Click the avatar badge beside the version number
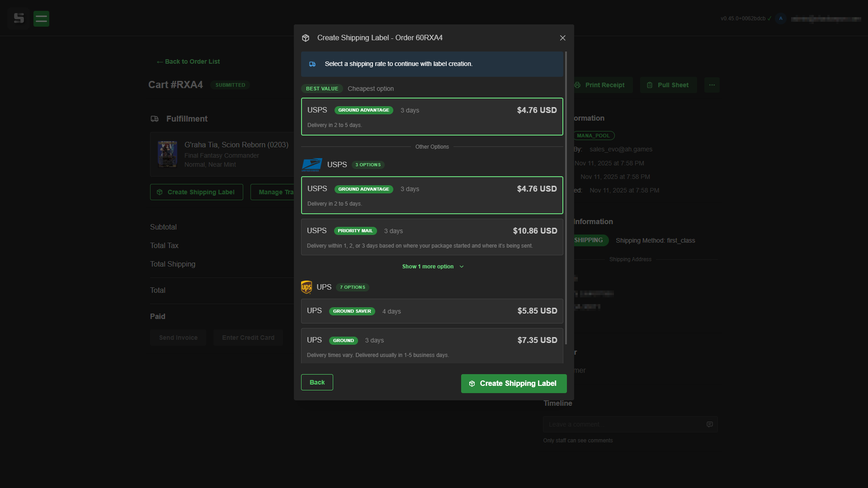Image resolution: width=868 pixels, height=488 pixels. [x=781, y=19]
